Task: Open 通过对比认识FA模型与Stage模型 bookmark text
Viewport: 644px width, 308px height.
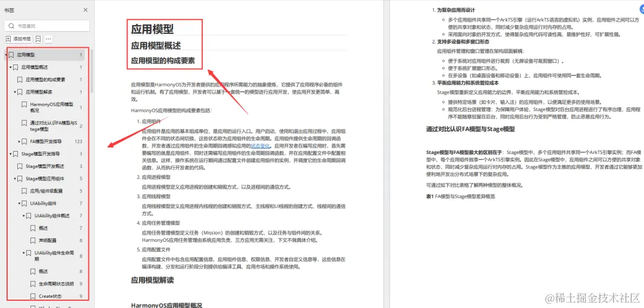Action: (x=54, y=126)
